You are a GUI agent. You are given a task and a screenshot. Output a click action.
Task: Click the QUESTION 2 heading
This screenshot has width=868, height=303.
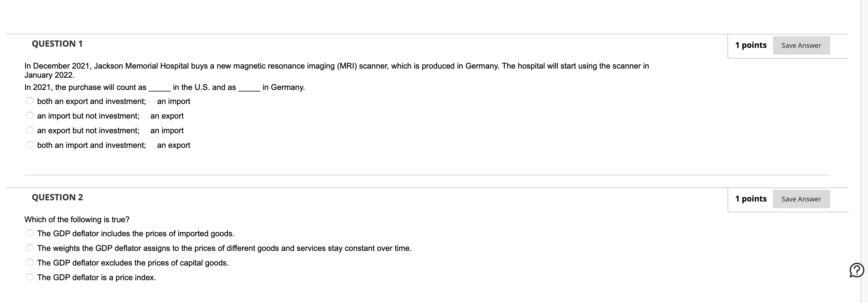click(x=57, y=197)
